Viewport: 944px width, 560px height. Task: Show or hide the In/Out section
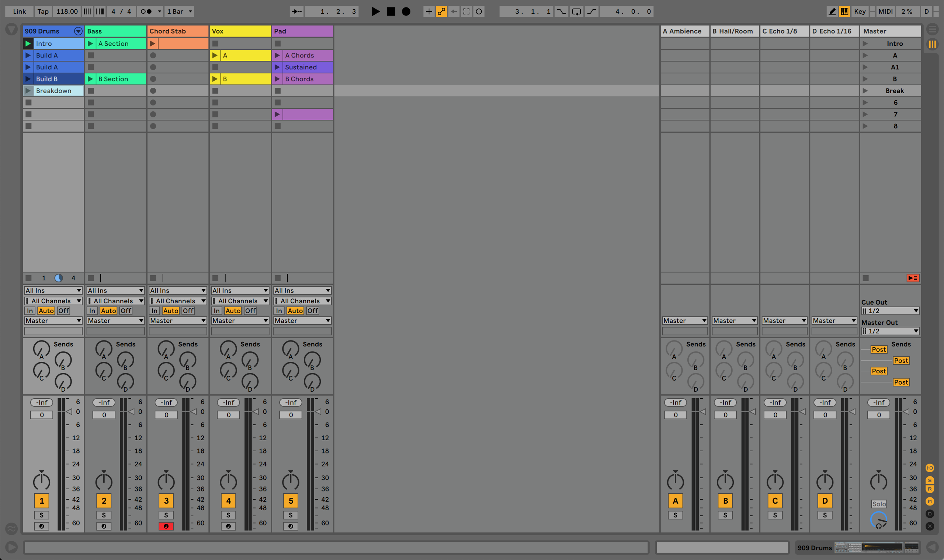tap(930, 468)
